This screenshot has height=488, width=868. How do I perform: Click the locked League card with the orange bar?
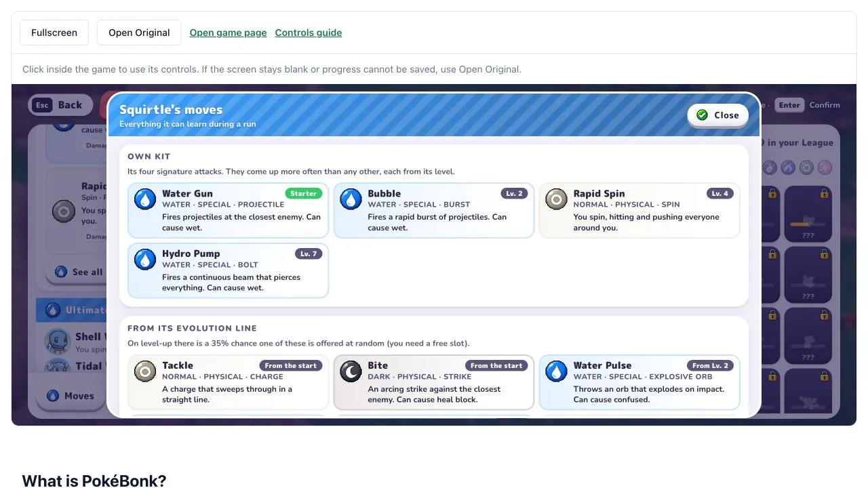coord(808,214)
